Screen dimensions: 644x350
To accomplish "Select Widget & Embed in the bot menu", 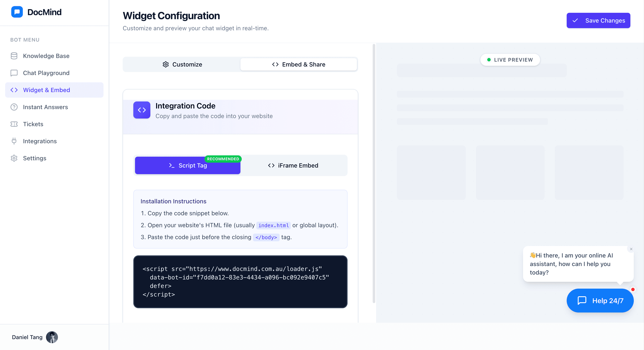I will click(x=46, y=90).
